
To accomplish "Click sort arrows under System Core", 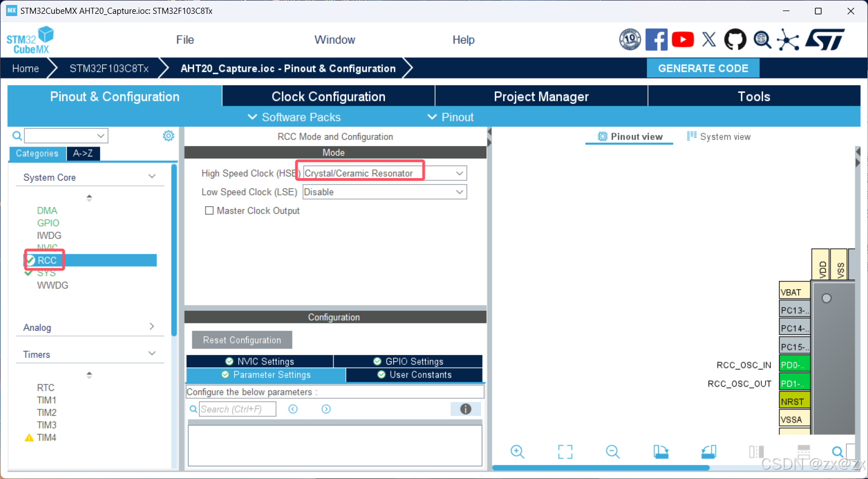I will (x=89, y=197).
